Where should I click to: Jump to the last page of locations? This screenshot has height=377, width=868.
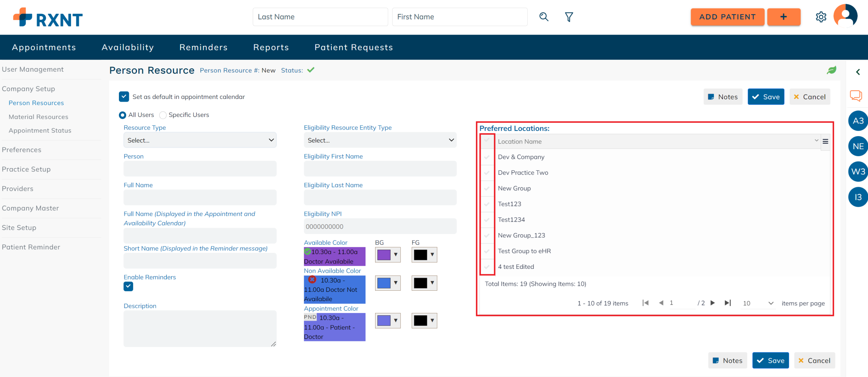(x=728, y=303)
